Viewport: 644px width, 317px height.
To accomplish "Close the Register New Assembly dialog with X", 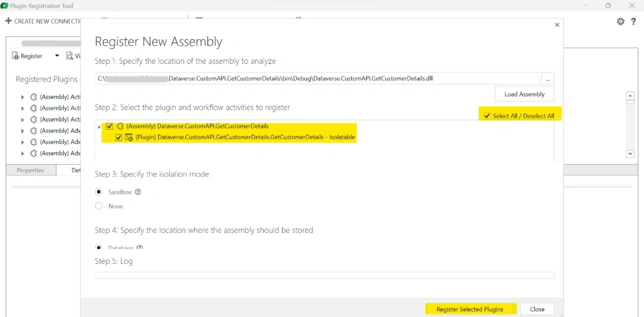I will (557, 25).
